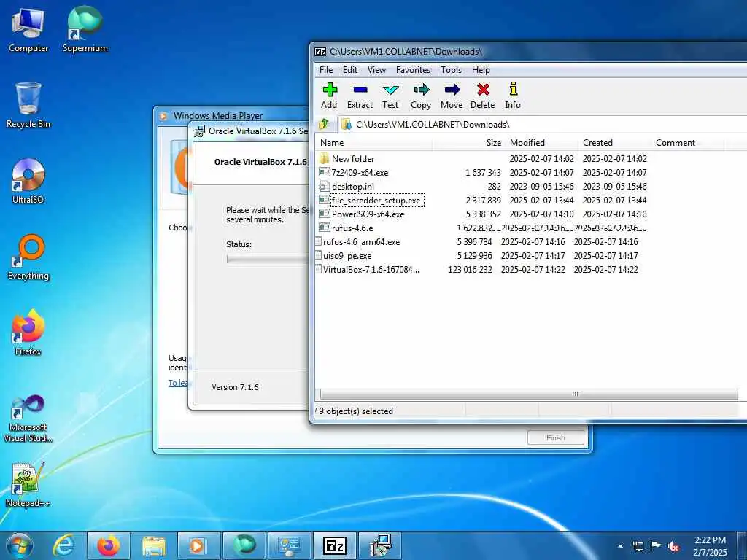Select PowerISO9-x64.exe in the list
The image size is (747, 560).
tap(362, 214)
